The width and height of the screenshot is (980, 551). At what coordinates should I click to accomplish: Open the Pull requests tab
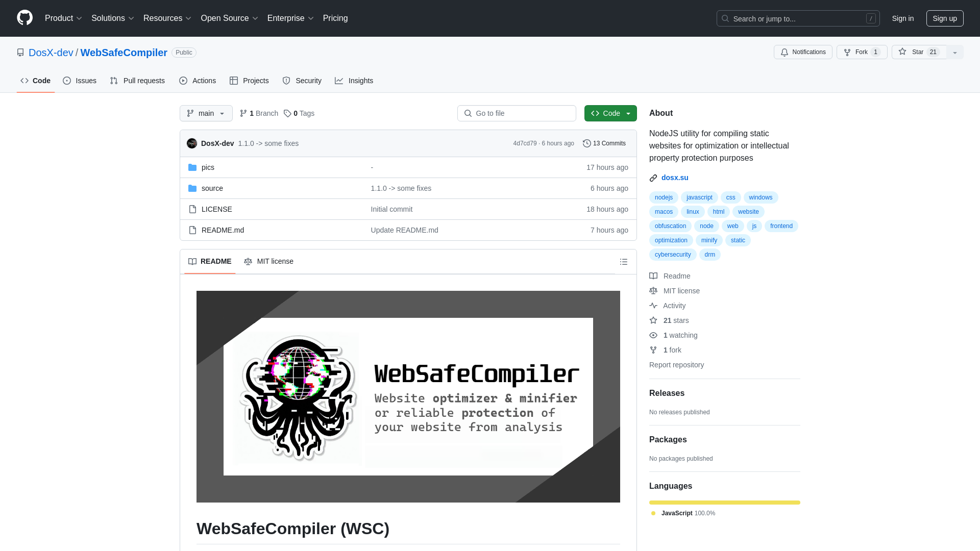tap(137, 81)
